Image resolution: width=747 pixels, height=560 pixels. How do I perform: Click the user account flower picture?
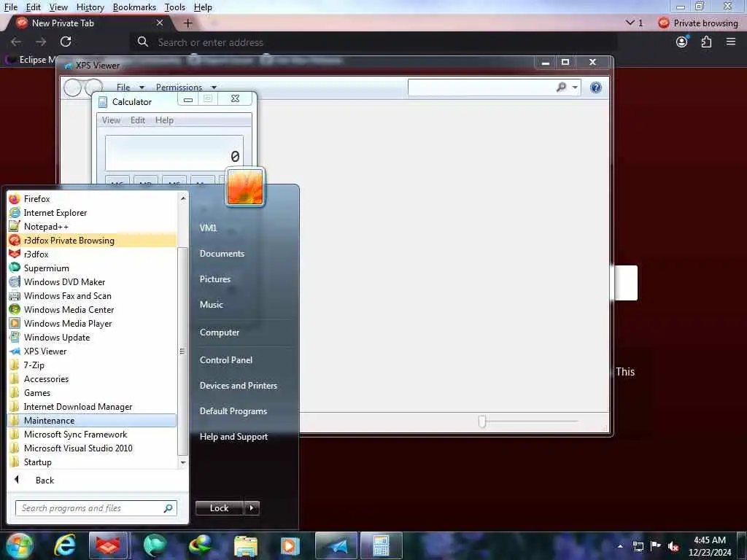tap(245, 187)
